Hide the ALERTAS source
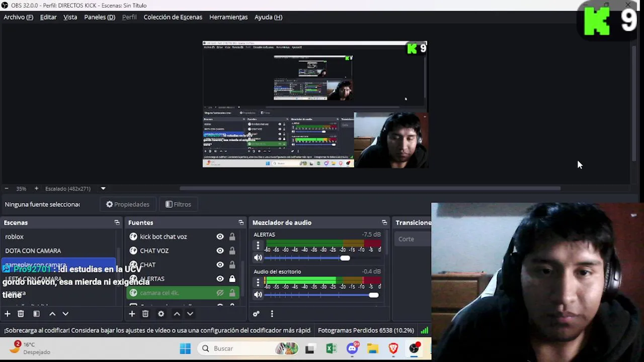The image size is (644, 362). 220,279
